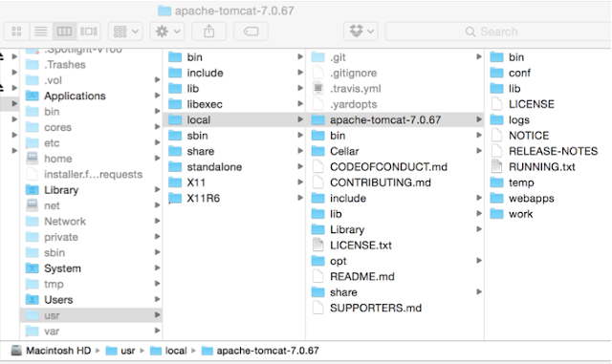Select the RUNNING.txt file icon
This screenshot has width=612, height=364.
pyautogui.click(x=496, y=166)
